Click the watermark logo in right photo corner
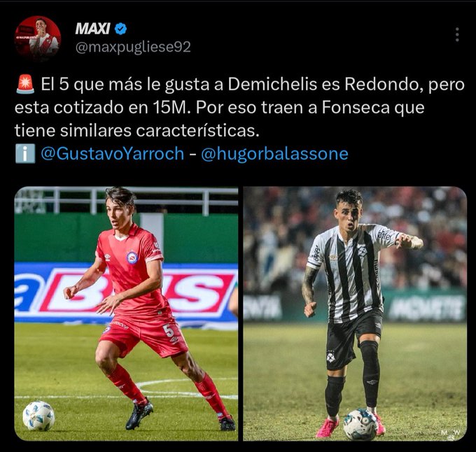476x452 pixels. coord(451,434)
